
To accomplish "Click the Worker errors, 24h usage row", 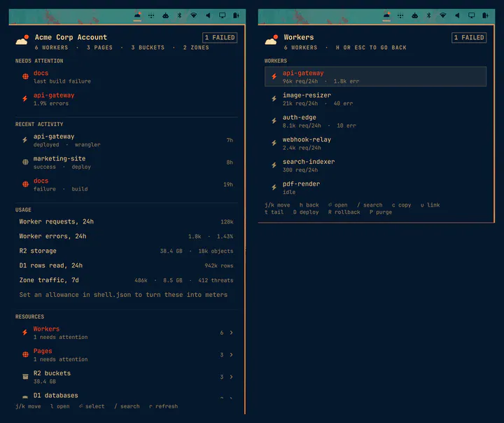I will coord(126,236).
